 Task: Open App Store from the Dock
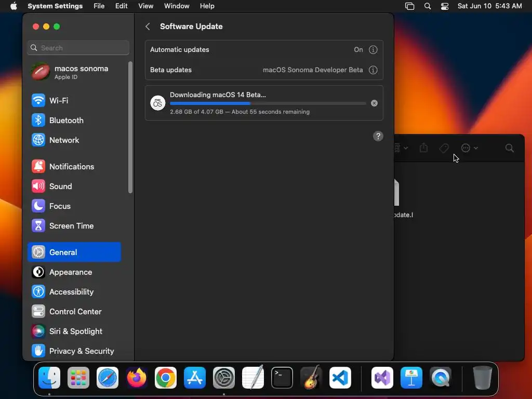(x=195, y=378)
